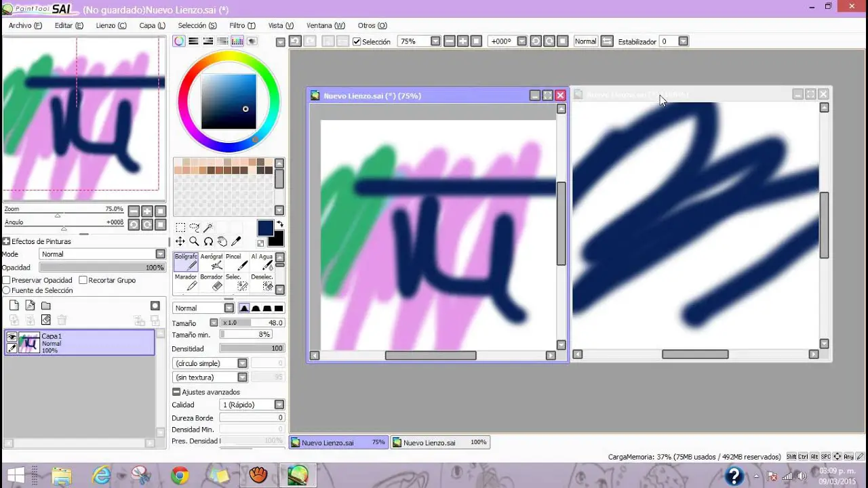868x488 pixels.
Task: Toggle transparent color square
Action: tap(260, 243)
